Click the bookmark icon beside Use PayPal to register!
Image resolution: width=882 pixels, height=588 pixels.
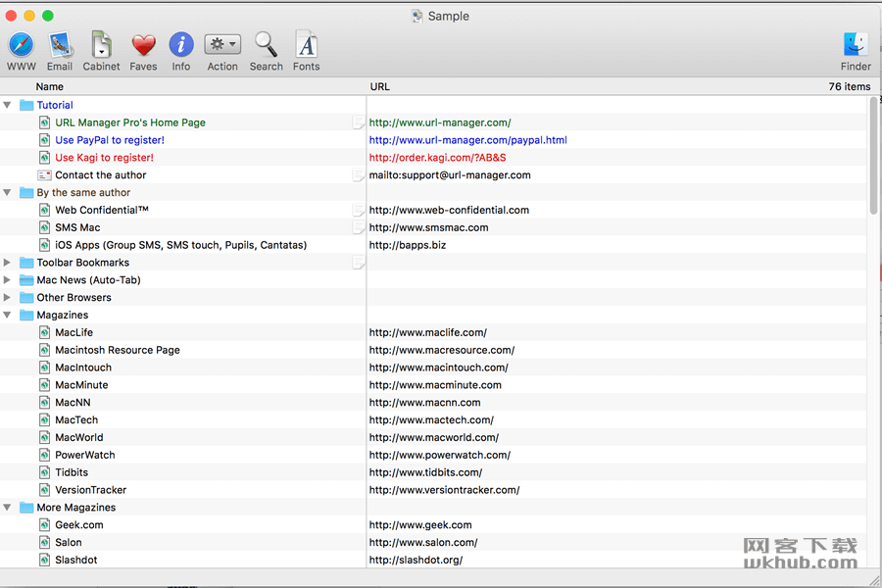pos(44,139)
